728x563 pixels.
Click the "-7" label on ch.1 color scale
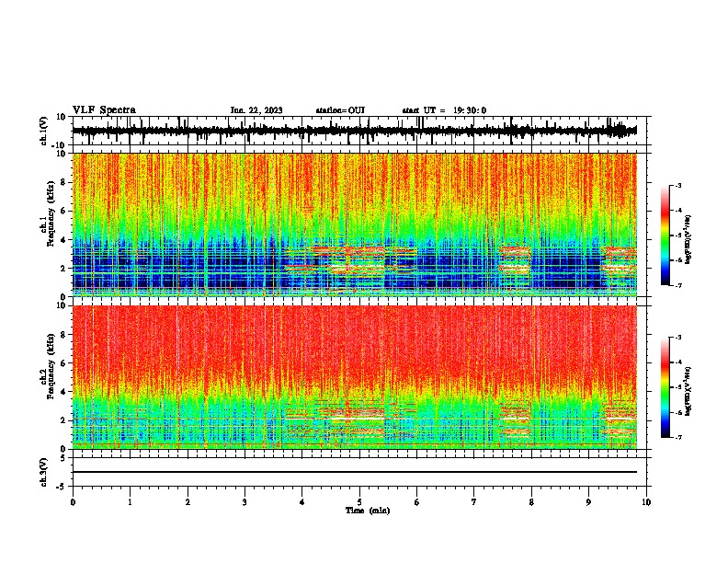click(678, 285)
